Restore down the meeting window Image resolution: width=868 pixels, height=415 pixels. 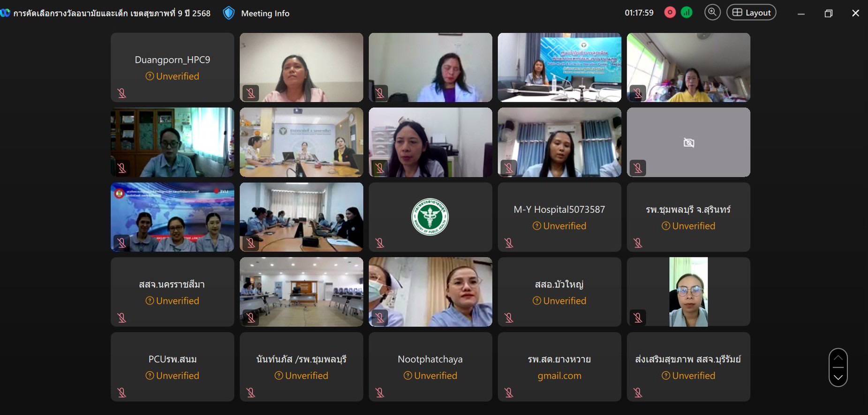829,13
